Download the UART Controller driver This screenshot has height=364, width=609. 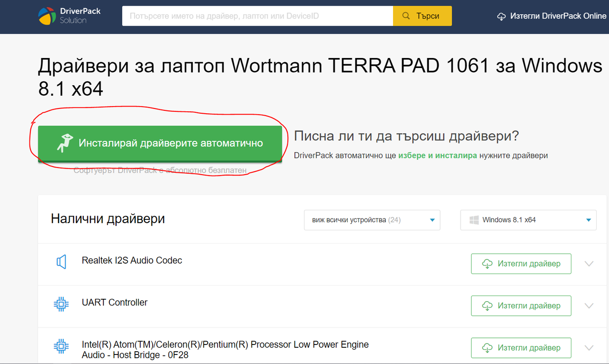(x=521, y=306)
